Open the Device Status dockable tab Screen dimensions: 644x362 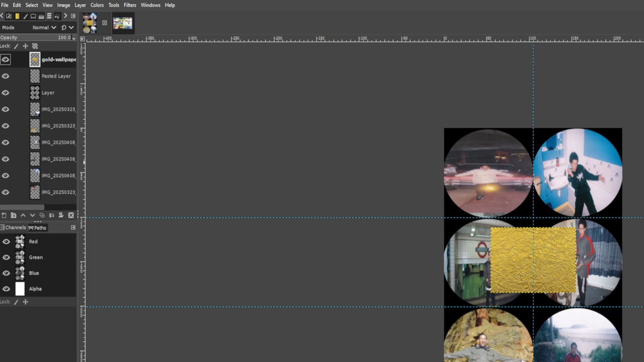(33, 16)
